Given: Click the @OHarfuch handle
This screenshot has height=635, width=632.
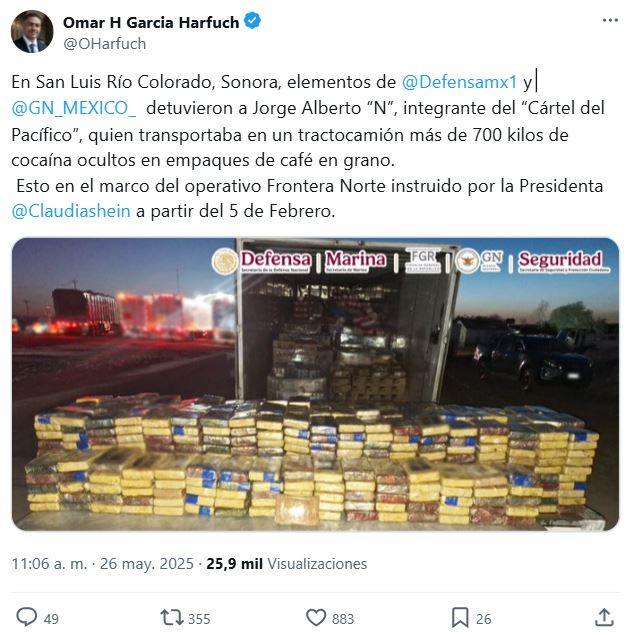Looking at the screenshot, I should (104, 44).
